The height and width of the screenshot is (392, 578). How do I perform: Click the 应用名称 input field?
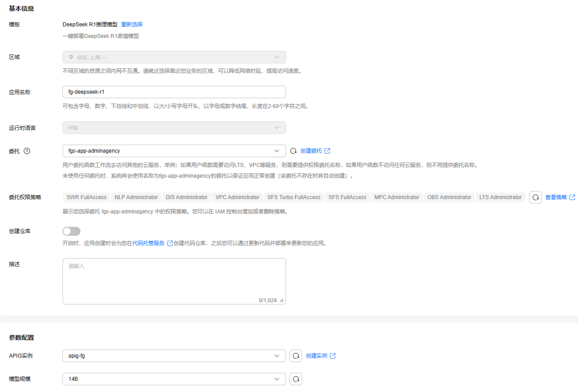tap(174, 92)
